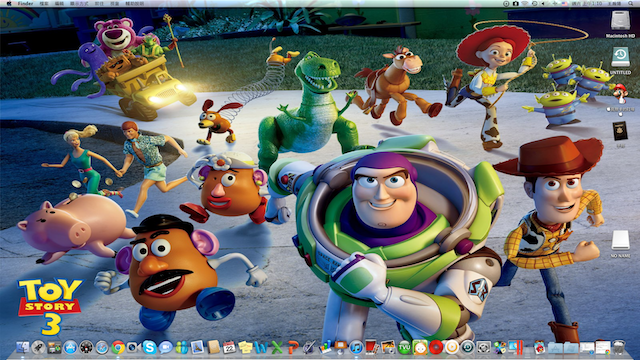Open the orange play button player icon

point(451,347)
